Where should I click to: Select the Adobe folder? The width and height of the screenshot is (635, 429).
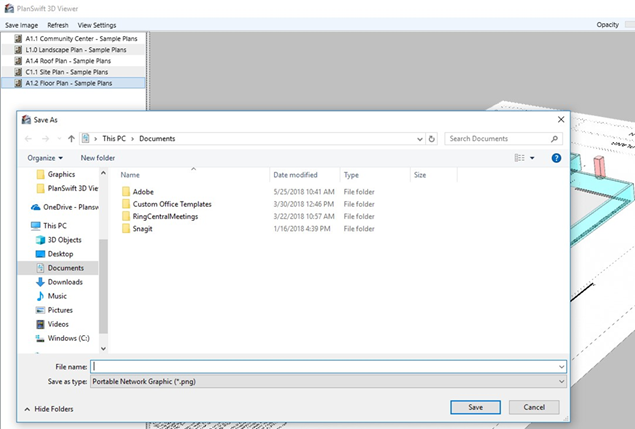coord(138,192)
